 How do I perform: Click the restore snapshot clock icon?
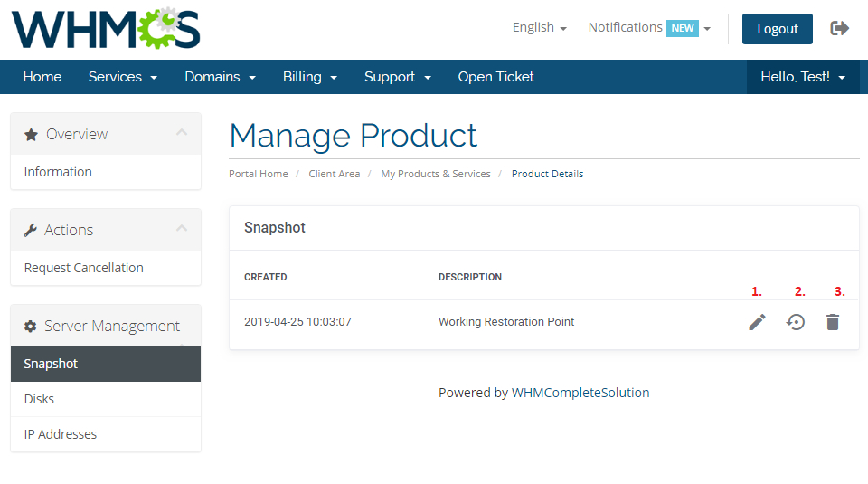(796, 322)
